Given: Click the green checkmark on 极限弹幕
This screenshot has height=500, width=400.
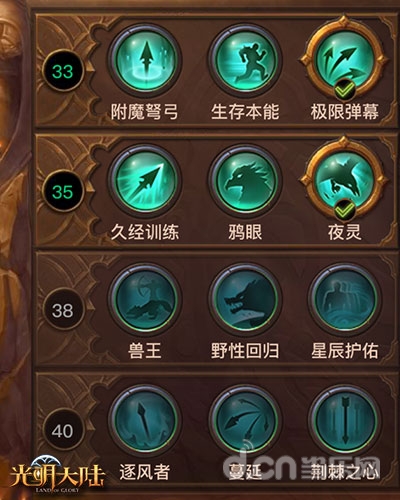Looking at the screenshot, I should [x=345, y=89].
